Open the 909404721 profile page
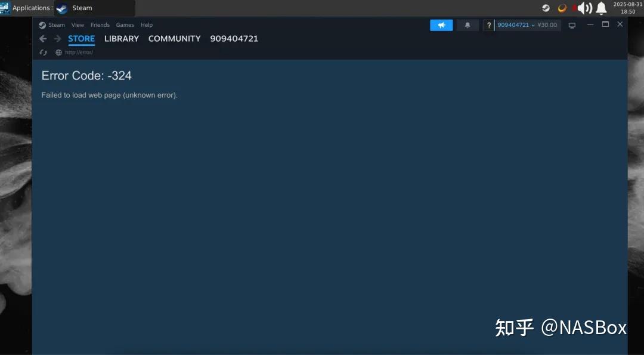Screen dimensions: 644x355 tap(234, 38)
